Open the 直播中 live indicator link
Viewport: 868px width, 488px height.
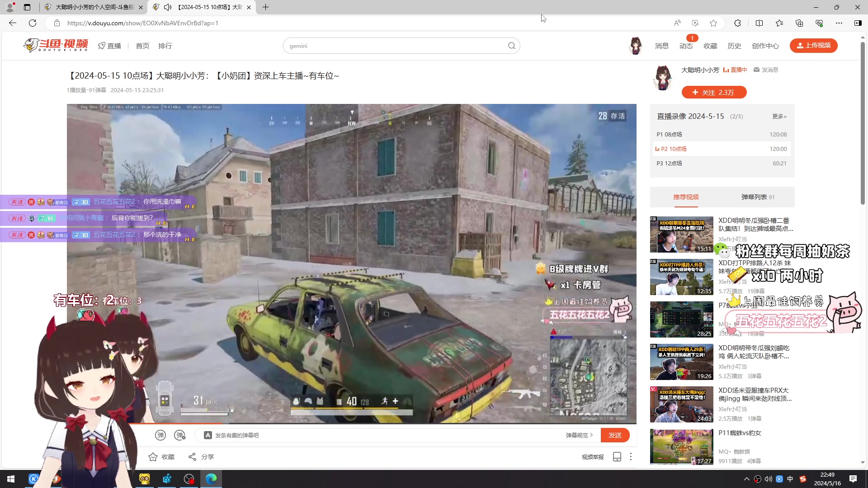pos(735,70)
